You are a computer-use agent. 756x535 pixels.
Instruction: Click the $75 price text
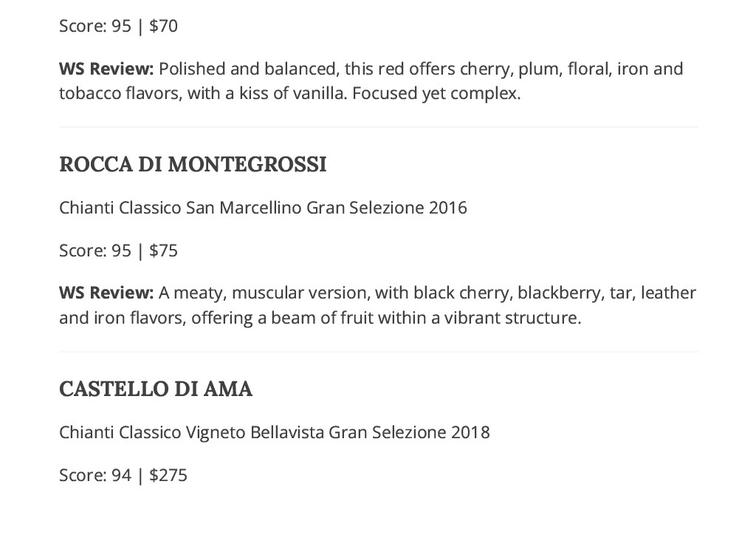coord(163,251)
